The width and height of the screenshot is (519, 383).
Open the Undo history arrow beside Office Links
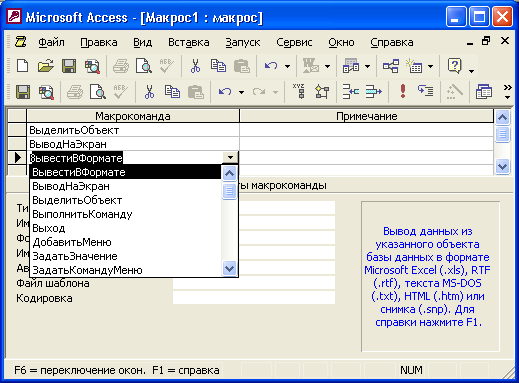click(287, 66)
